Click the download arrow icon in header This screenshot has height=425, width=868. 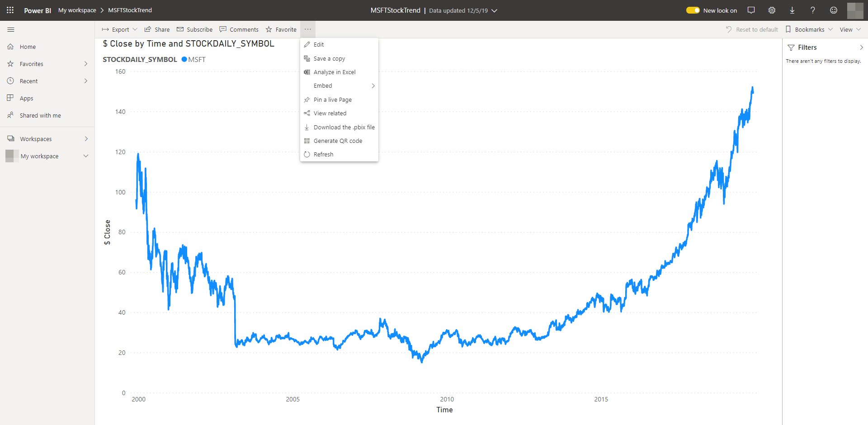[x=792, y=10]
